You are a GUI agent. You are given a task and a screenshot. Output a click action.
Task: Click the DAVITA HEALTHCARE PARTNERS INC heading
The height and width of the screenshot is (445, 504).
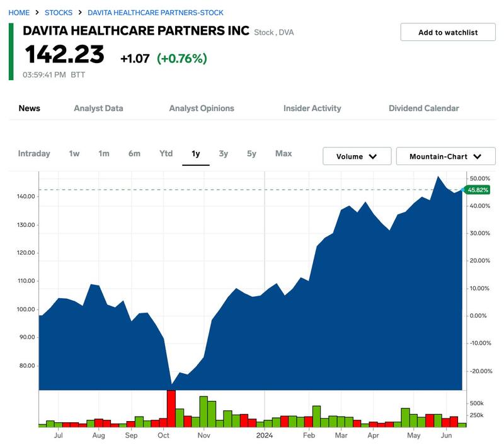point(136,31)
